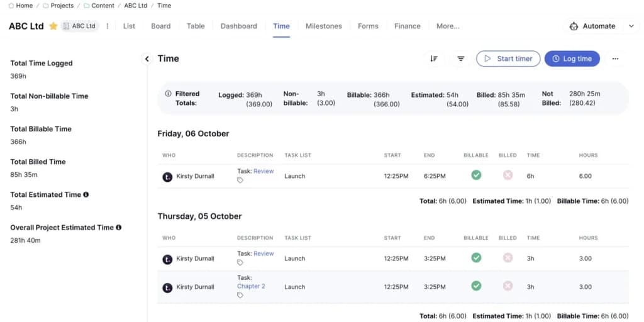This screenshot has width=644, height=322.
Task: Open the Finance tab
Action: point(408,26)
